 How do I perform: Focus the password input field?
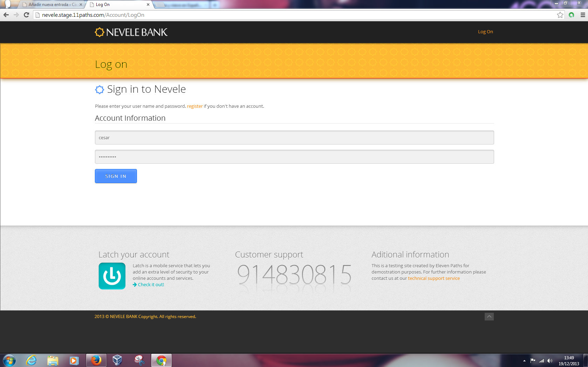(x=294, y=157)
